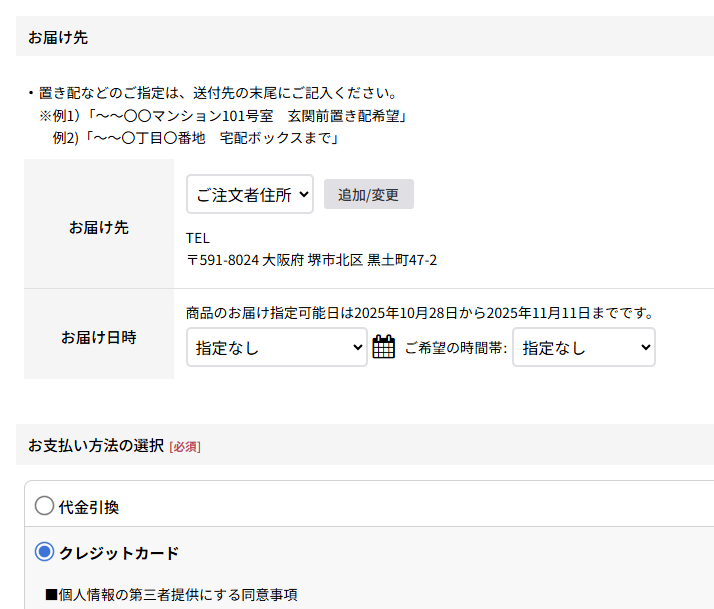This screenshot has height=609, width=714.
Task: Expand the ご希望の時間帯 time slot dropdown
Action: coord(584,347)
